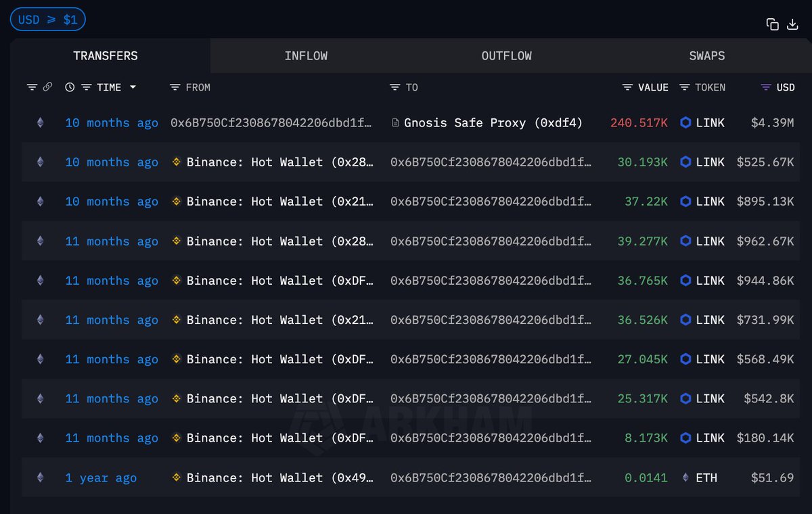Click the chain link icon in header

pyautogui.click(x=47, y=87)
